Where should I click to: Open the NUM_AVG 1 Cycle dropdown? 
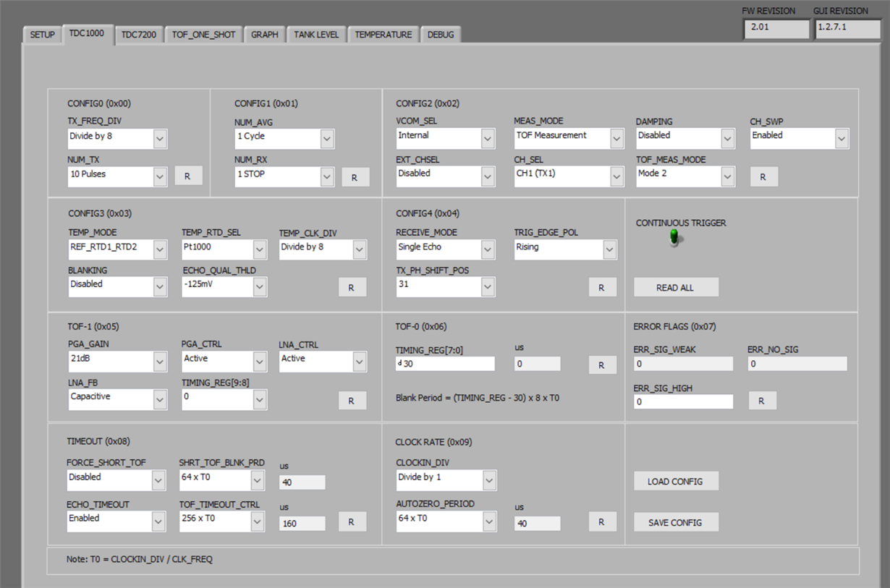284,139
